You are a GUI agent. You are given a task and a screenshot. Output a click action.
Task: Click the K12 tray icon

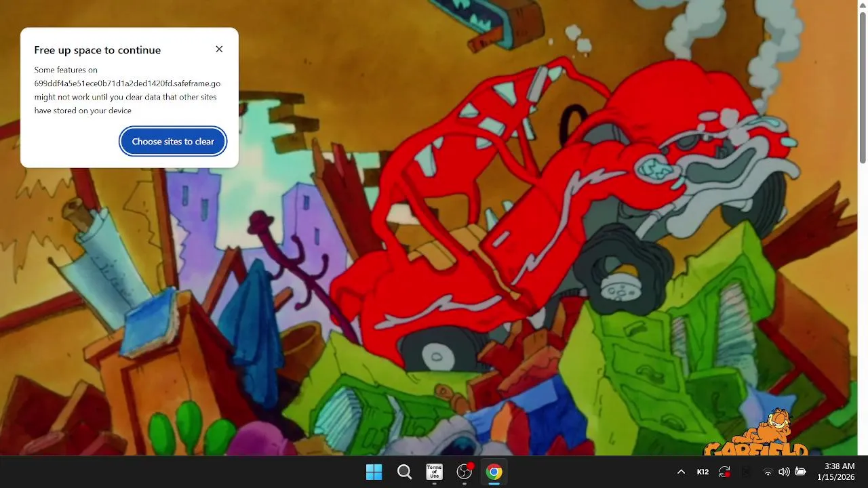703,472
